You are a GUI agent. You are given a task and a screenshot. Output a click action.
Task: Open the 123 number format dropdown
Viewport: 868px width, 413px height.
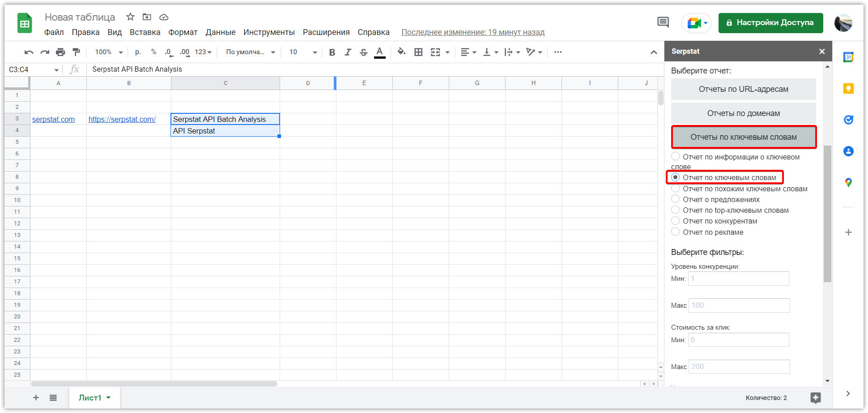point(203,52)
